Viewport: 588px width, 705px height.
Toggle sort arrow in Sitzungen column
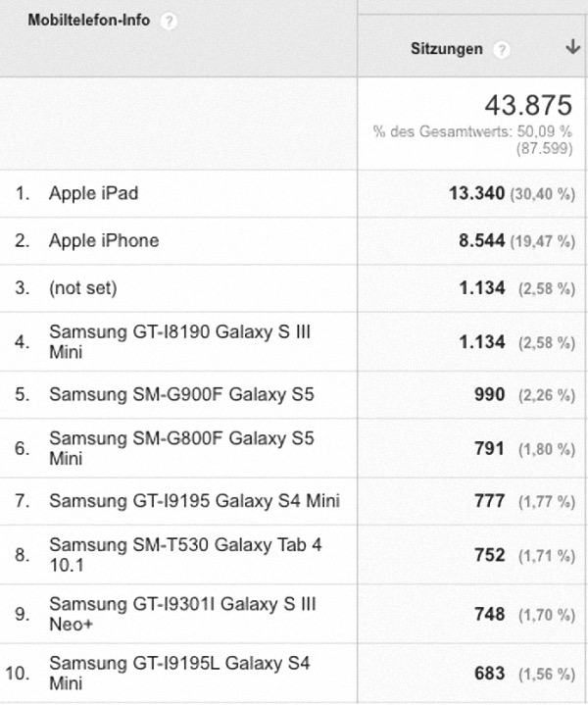[572, 47]
